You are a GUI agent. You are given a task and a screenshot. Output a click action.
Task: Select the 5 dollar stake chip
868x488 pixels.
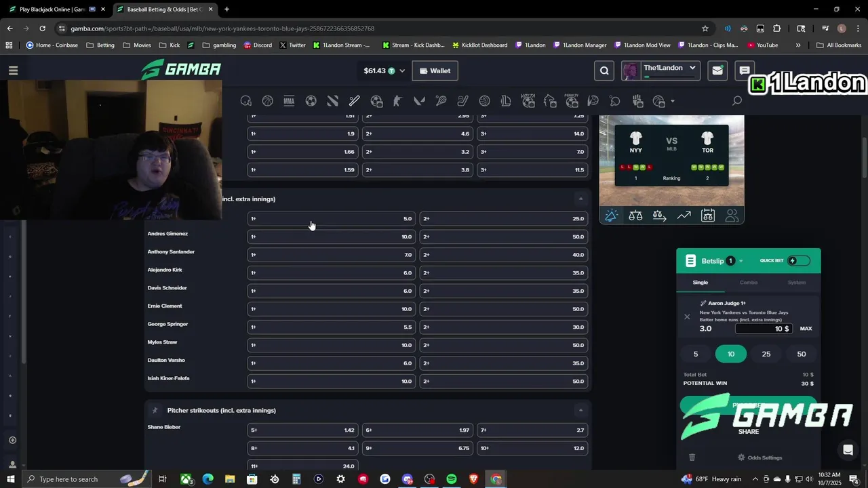[696, 354]
